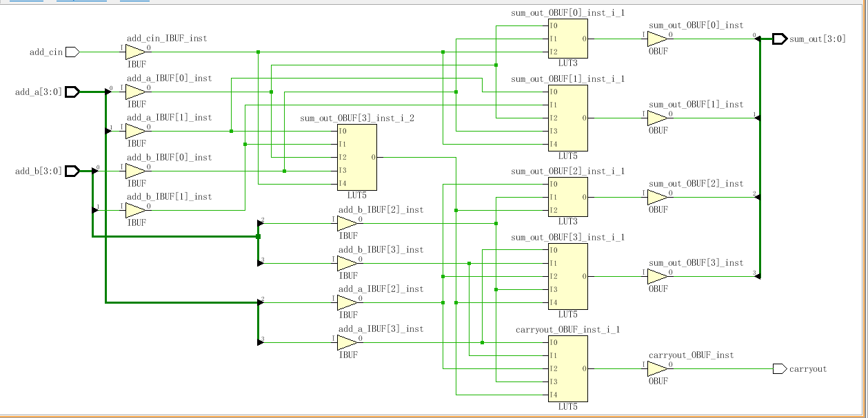Select the sum_out_OBUF[3]_inst_i_1 LUT5 block
The image size is (868, 418).
tap(567, 276)
